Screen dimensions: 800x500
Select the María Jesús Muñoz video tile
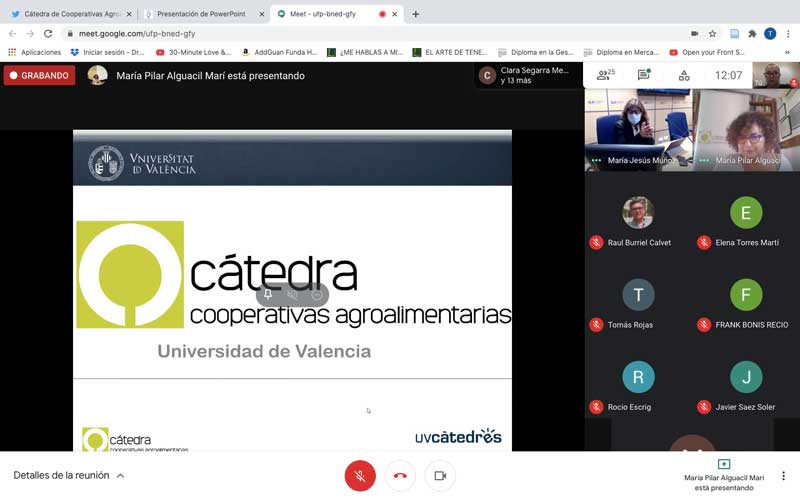click(638, 130)
